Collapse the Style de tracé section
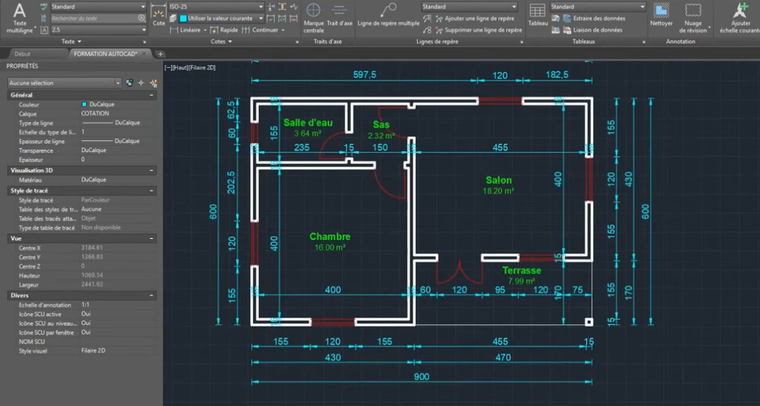This screenshot has width=760, height=406. coord(150,190)
